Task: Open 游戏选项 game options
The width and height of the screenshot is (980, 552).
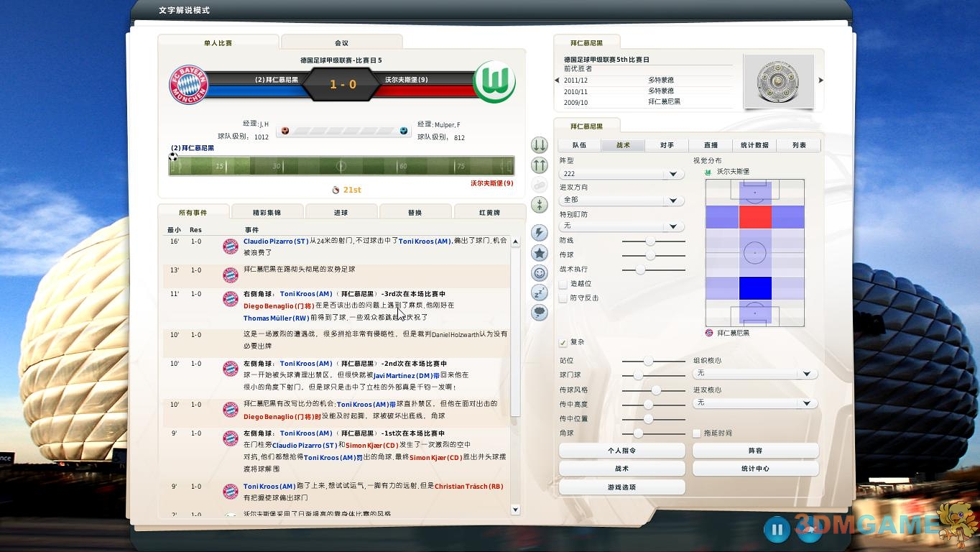Action: (621, 487)
